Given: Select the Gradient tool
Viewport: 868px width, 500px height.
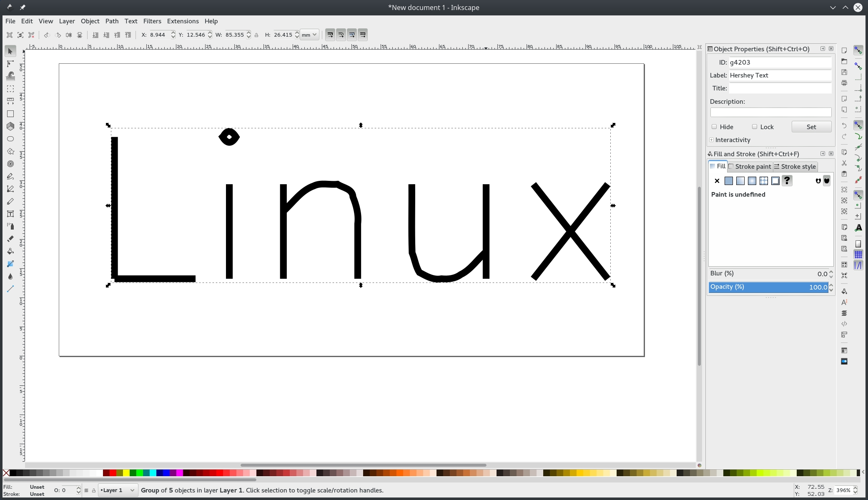Looking at the screenshot, I should [10, 264].
